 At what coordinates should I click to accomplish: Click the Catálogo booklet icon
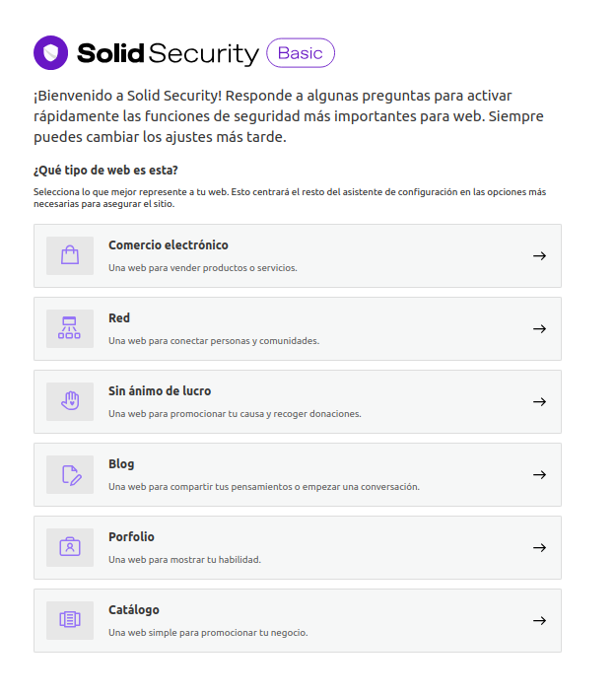(69, 621)
